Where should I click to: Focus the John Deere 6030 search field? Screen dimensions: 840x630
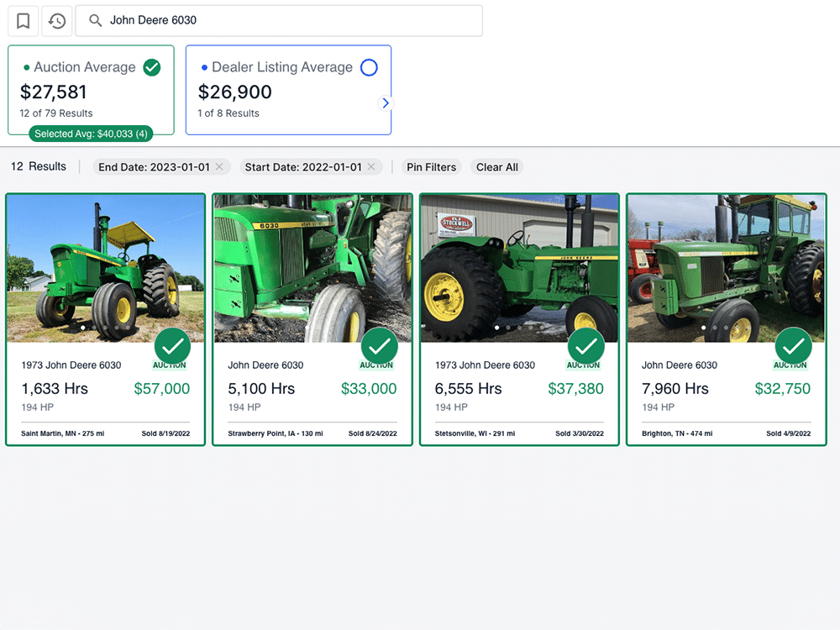click(x=279, y=21)
